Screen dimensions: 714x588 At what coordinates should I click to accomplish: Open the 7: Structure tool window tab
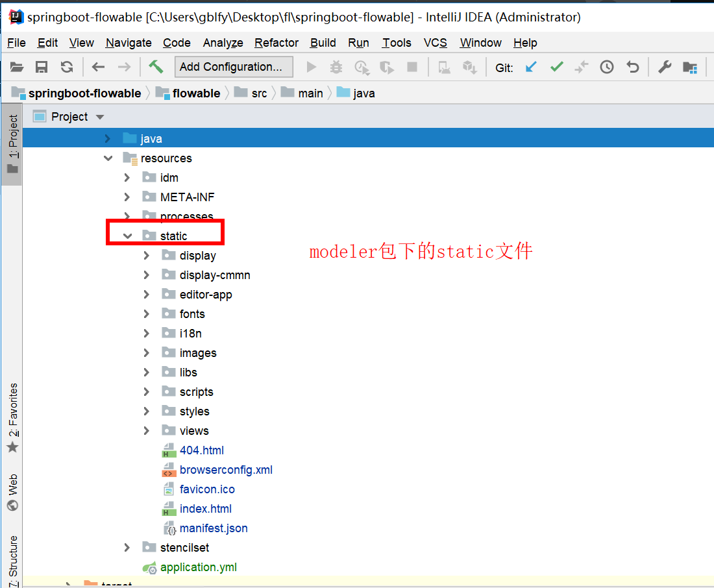point(13,561)
